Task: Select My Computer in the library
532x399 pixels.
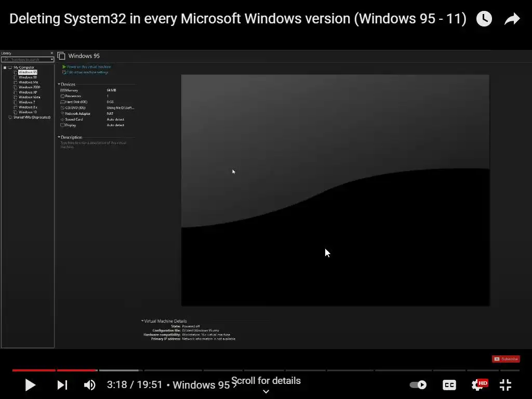Action: click(x=24, y=67)
